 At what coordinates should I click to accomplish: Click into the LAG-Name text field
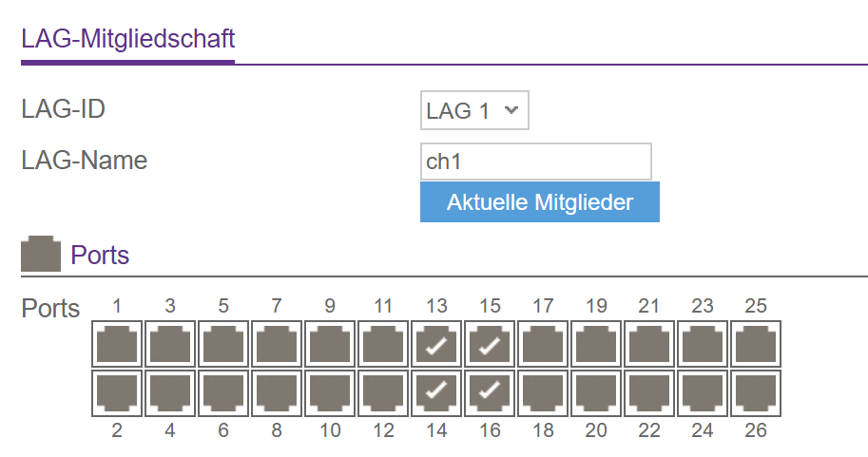(x=535, y=162)
